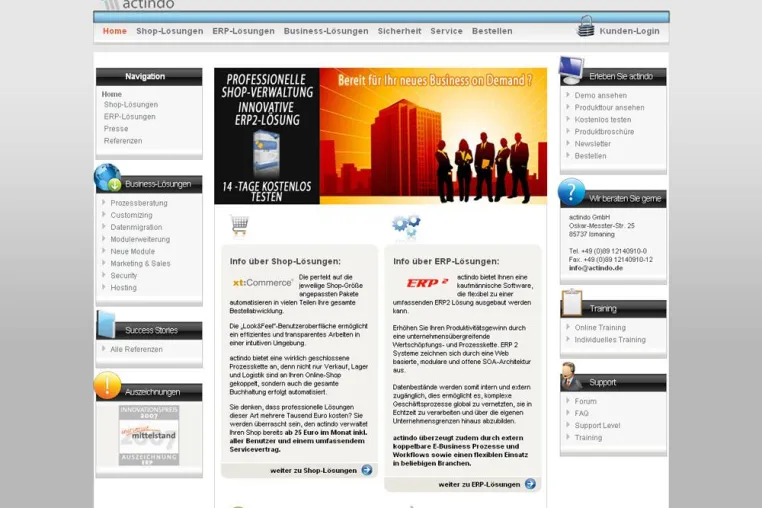Click the info@actindo.de email link
Viewport: 762px width, 508px height.
[596, 268]
